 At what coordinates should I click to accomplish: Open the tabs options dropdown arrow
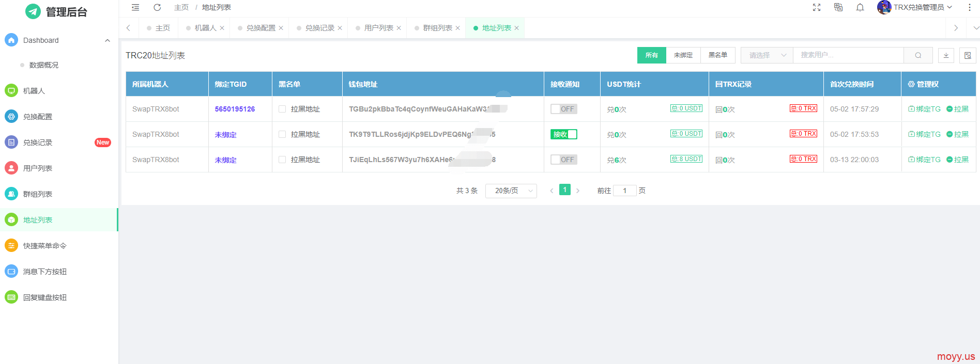976,28
